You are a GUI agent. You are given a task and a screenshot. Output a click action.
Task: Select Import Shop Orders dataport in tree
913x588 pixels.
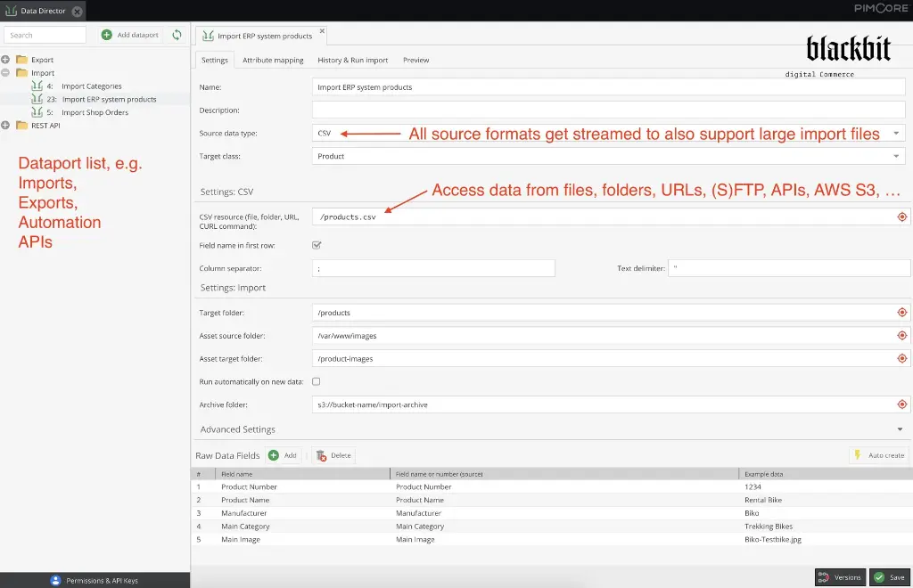pyautogui.click(x=95, y=112)
